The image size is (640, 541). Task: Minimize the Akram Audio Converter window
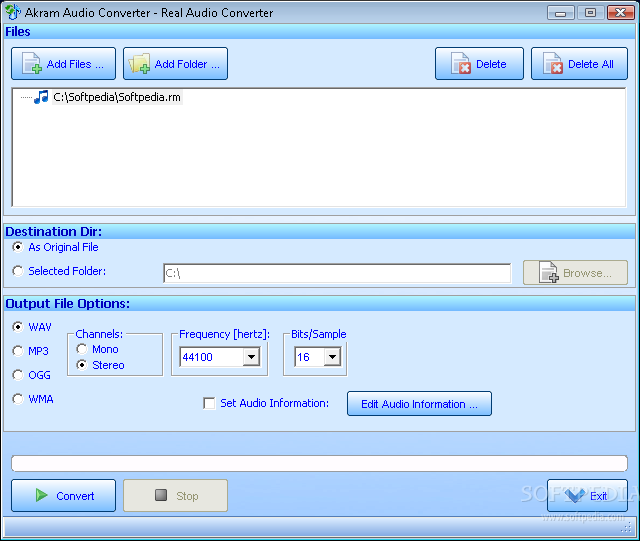pos(560,13)
